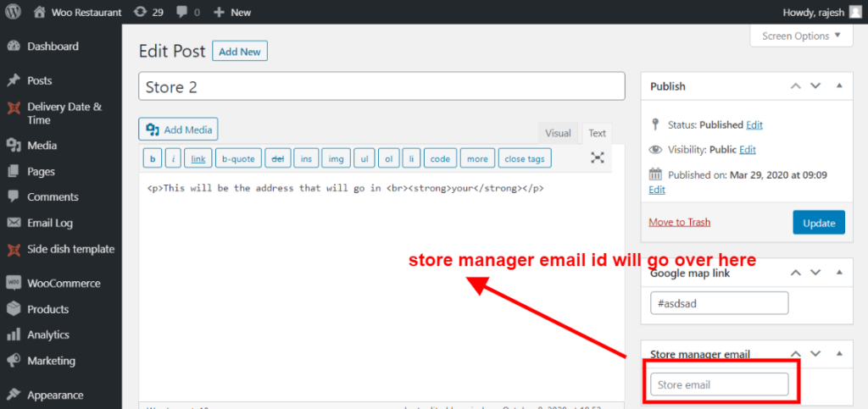Click the Add Media button
The image size is (868, 409).
pyautogui.click(x=179, y=130)
